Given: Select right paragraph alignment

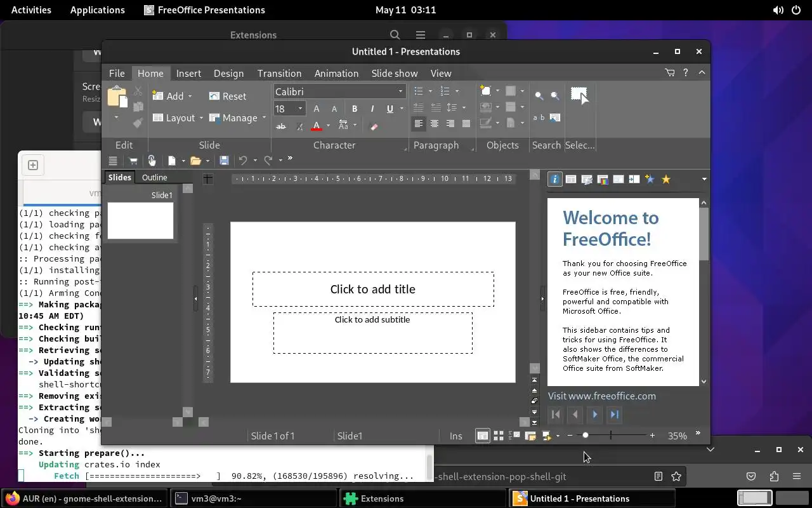Looking at the screenshot, I should pos(450,124).
